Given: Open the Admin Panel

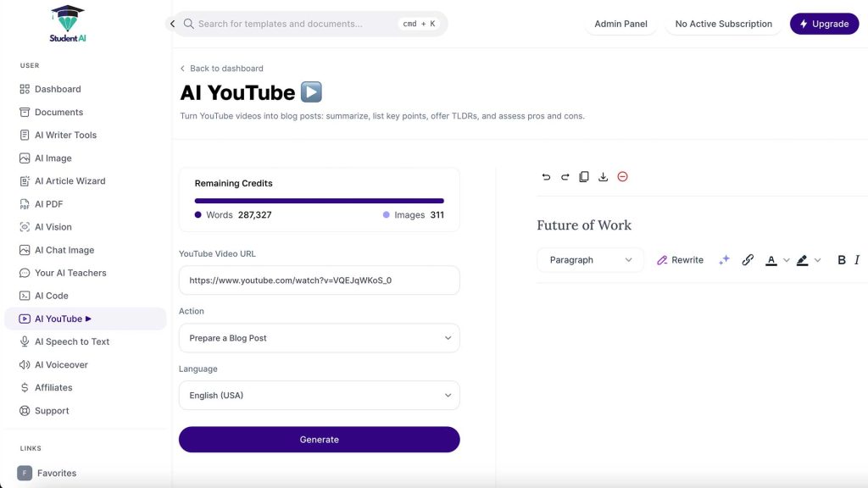Looking at the screenshot, I should click(620, 24).
